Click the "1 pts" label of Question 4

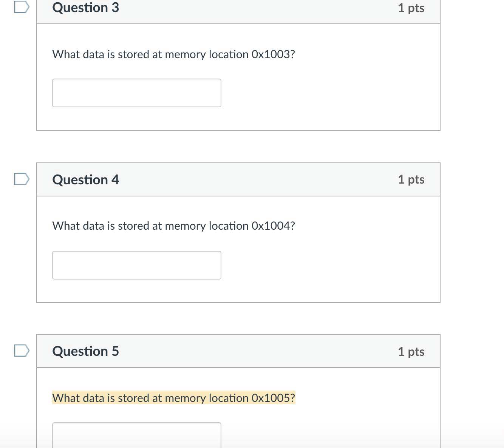411,179
